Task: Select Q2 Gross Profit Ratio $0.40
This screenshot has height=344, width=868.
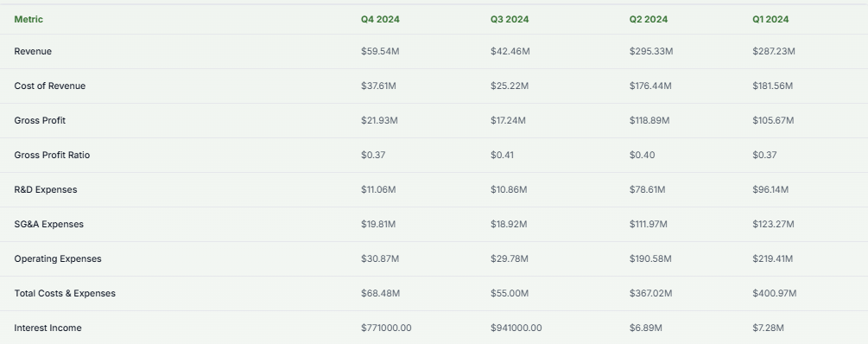Action: pyautogui.click(x=642, y=155)
